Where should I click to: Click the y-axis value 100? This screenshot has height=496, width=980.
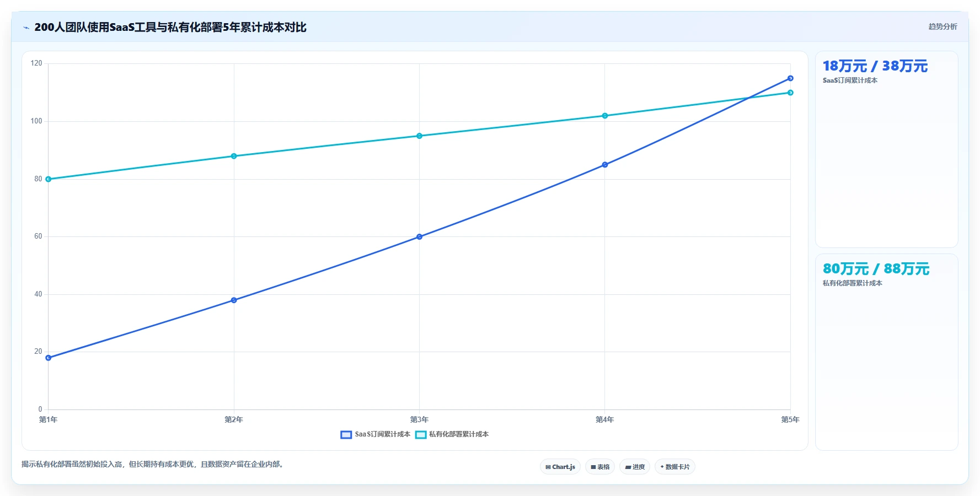tap(36, 121)
